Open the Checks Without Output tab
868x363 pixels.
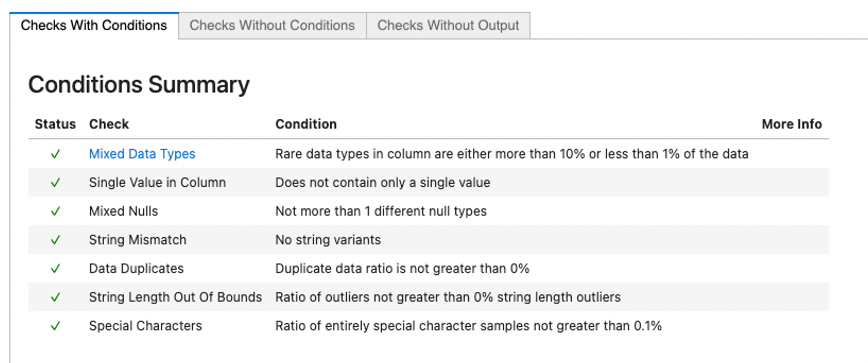pyautogui.click(x=448, y=25)
